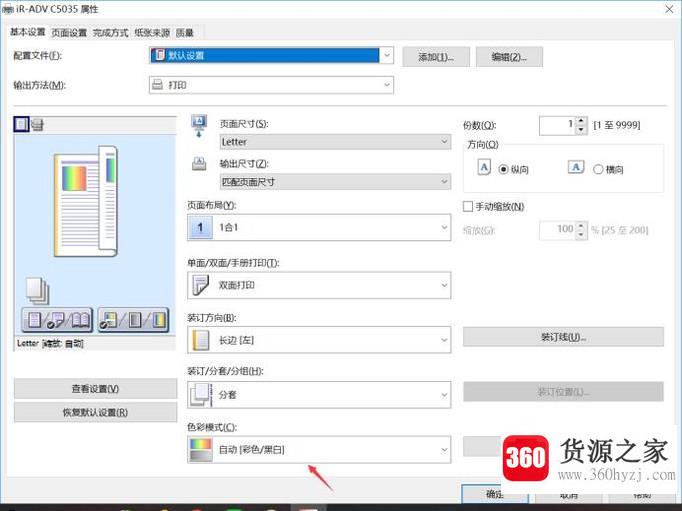682x511 pixels.
Task: Click the scaling percentage down arrow
Action: tap(582, 234)
